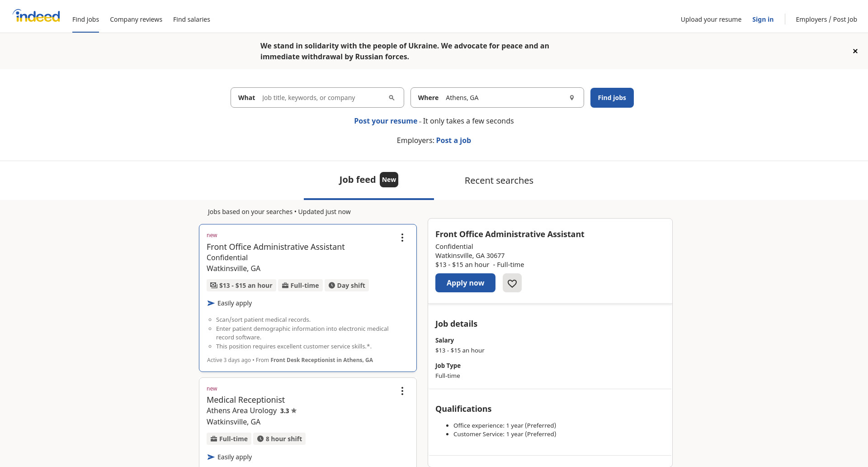Open Company reviews page
Image resolution: width=868 pixels, height=467 pixels.
click(136, 19)
